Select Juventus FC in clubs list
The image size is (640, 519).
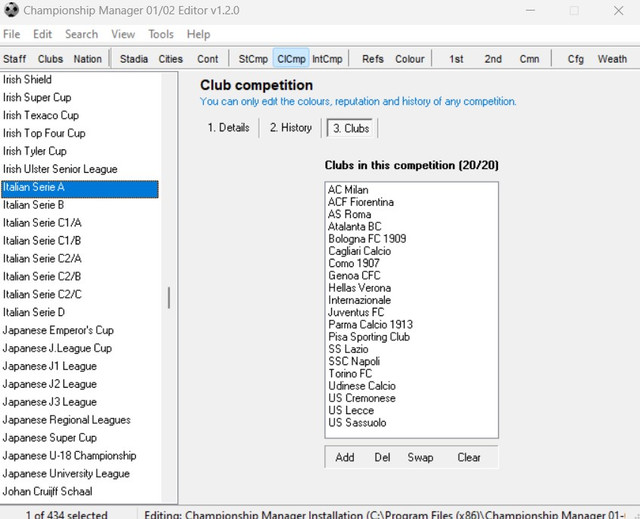[x=356, y=312]
